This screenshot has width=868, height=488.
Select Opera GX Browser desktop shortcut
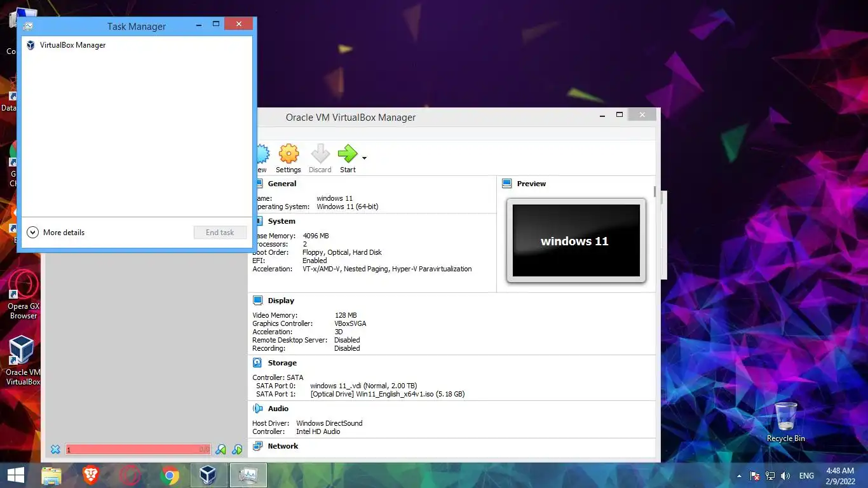[24, 295]
